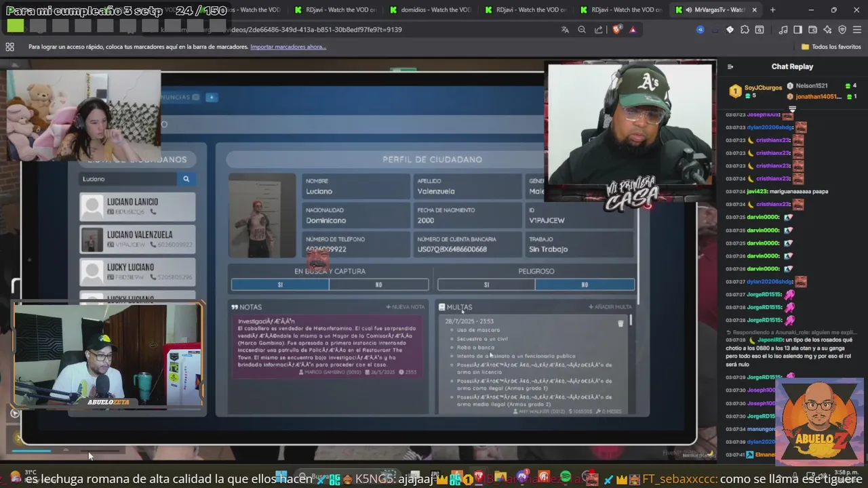Click Trabajo value Sin Trabajo
The width and height of the screenshot is (868, 488).
[x=549, y=249]
